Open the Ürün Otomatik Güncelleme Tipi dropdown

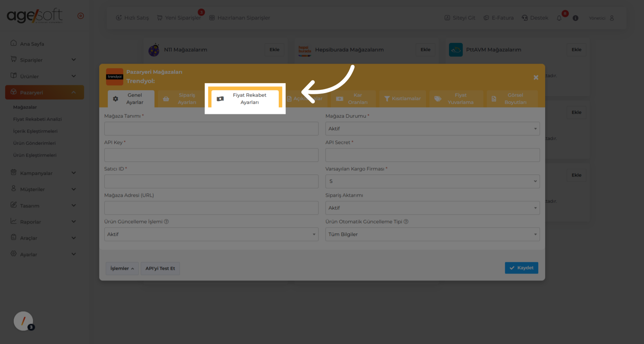pyautogui.click(x=432, y=234)
